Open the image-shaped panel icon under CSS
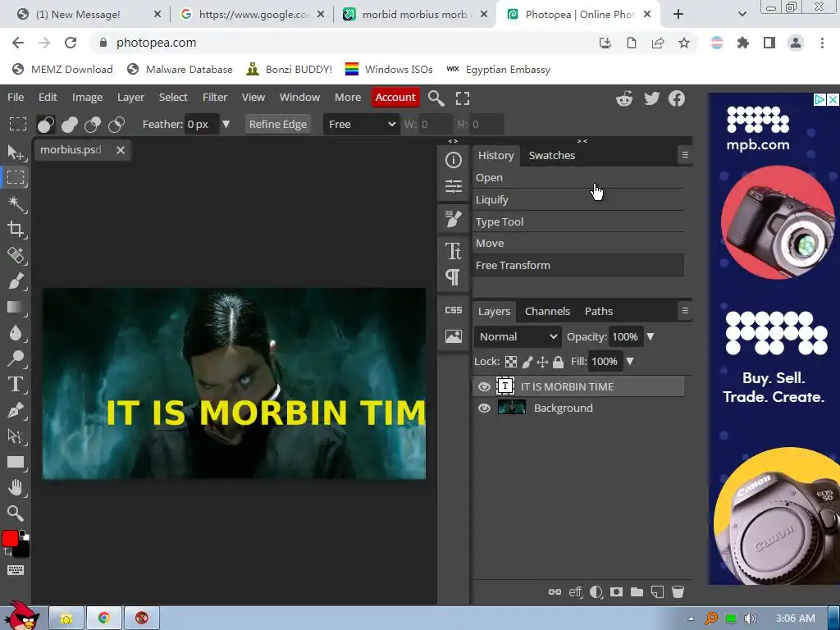 [453, 336]
